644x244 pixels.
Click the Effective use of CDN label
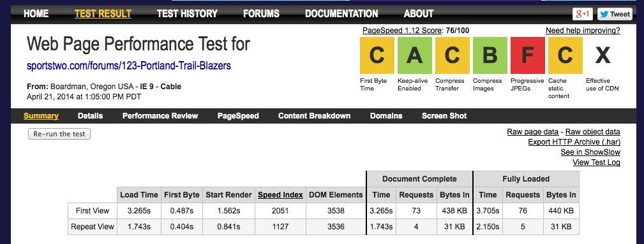tap(602, 85)
